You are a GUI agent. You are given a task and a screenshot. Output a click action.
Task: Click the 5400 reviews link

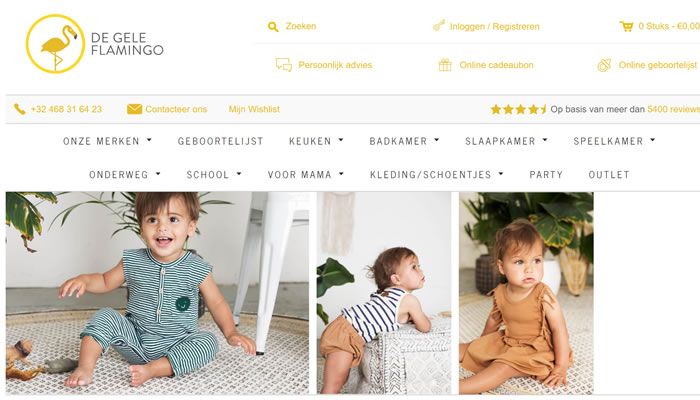pos(673,109)
